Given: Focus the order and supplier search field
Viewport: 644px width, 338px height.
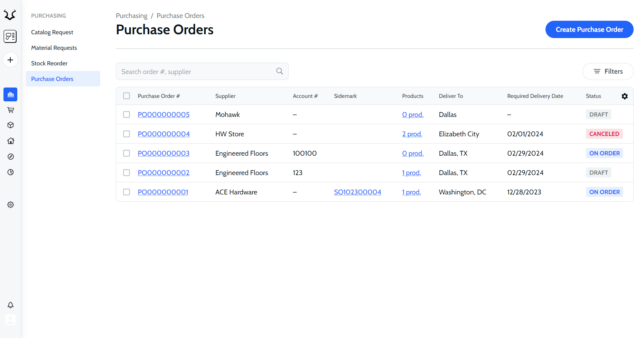Looking at the screenshot, I should point(197,71).
